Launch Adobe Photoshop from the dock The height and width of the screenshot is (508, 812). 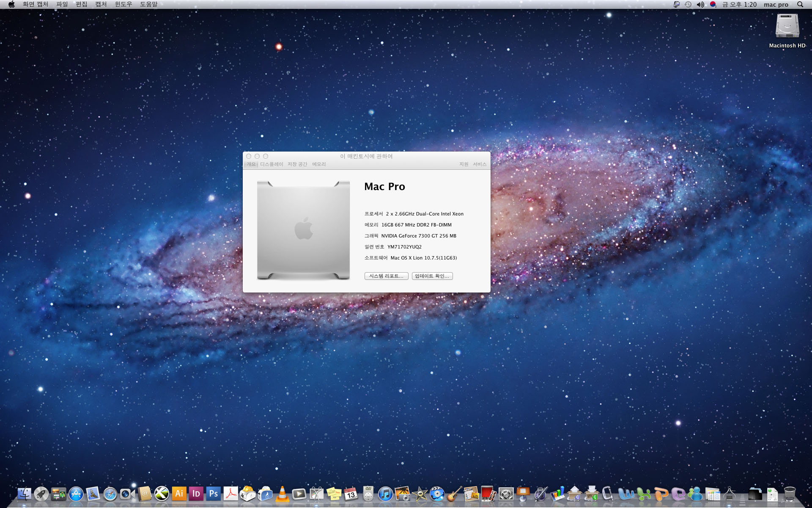coord(214,494)
